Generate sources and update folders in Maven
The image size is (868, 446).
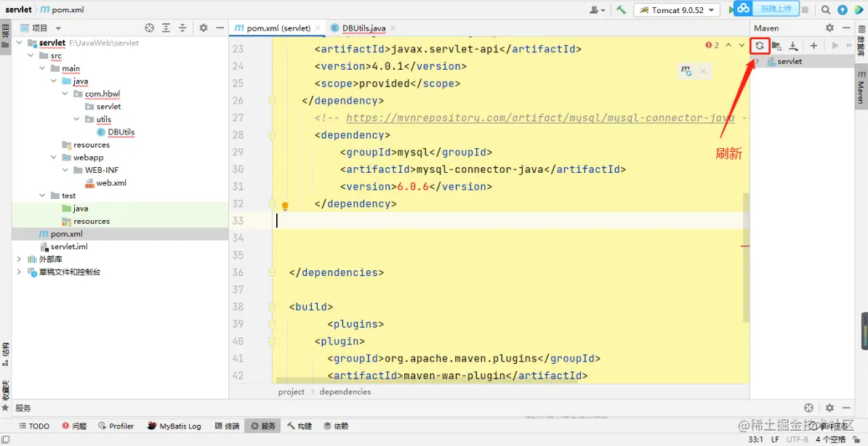[x=776, y=46]
